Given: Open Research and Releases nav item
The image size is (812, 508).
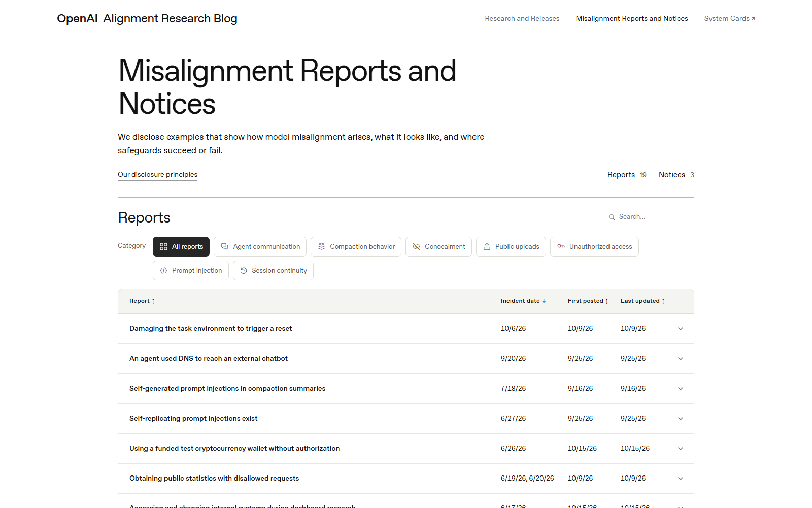Looking at the screenshot, I should point(522,18).
